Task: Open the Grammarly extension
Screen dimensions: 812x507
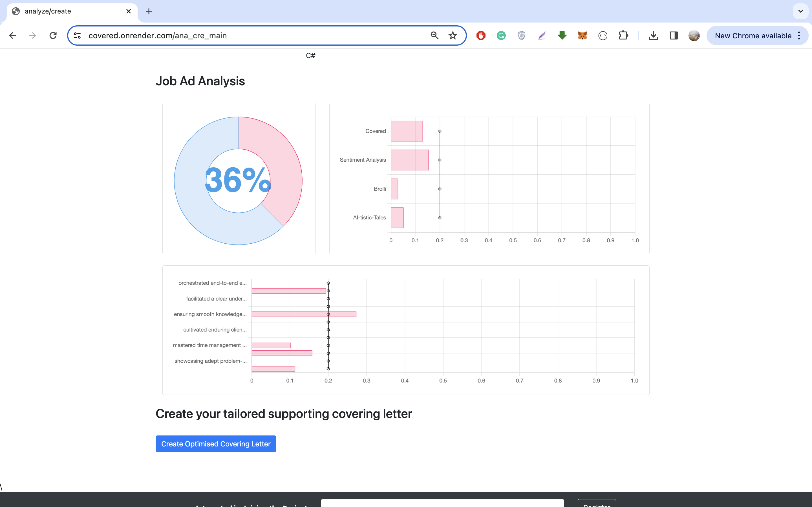Action: [501, 35]
